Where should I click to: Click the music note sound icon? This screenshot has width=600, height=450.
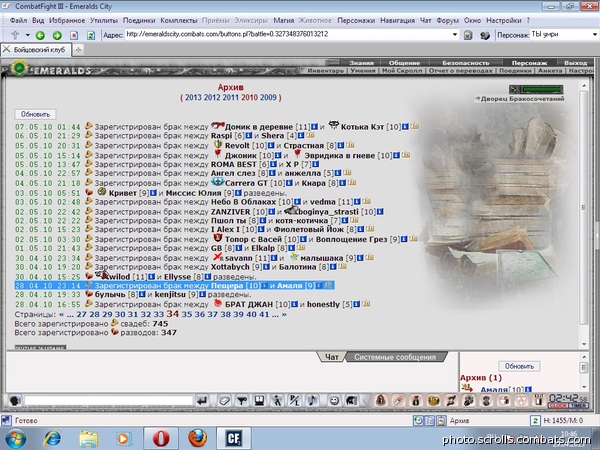[x=312, y=401]
